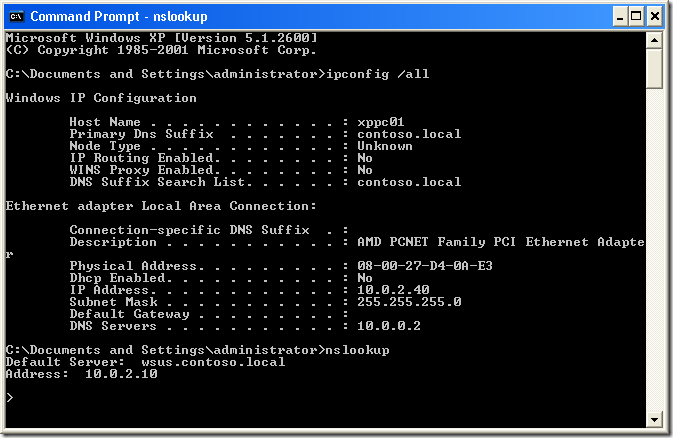
Task: Click the IP Address value 10.0.2.40
Action: (380, 290)
